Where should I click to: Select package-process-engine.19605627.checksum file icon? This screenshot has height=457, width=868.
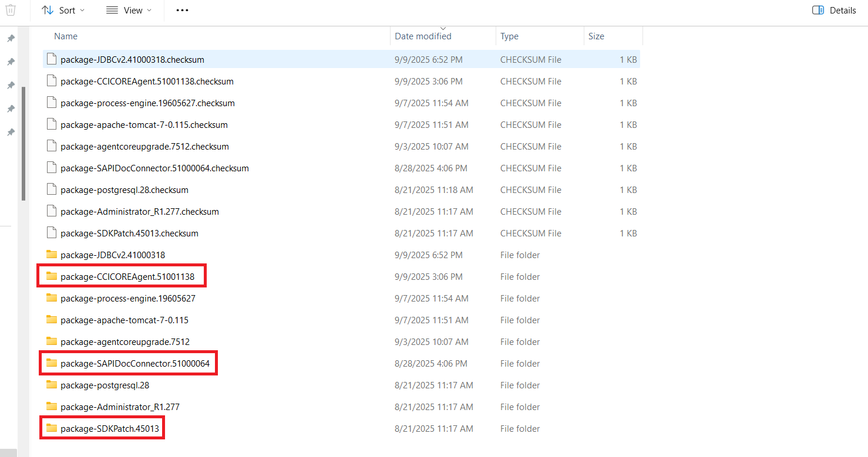[x=52, y=103]
